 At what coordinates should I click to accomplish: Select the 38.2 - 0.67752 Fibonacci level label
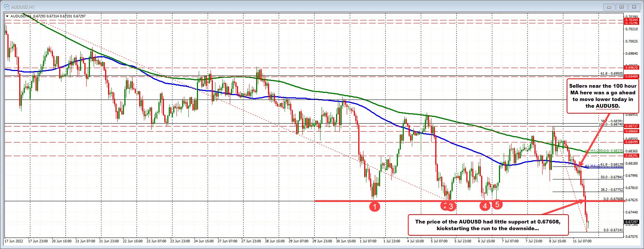611,189
